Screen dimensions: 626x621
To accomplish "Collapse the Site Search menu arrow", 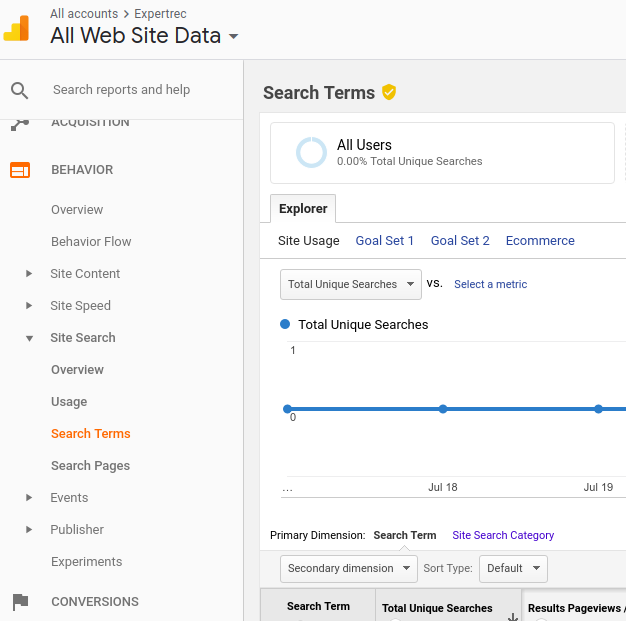I will click(29, 338).
